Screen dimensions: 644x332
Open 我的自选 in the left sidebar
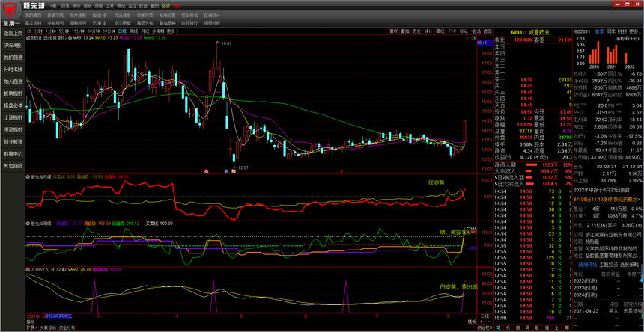(13, 58)
